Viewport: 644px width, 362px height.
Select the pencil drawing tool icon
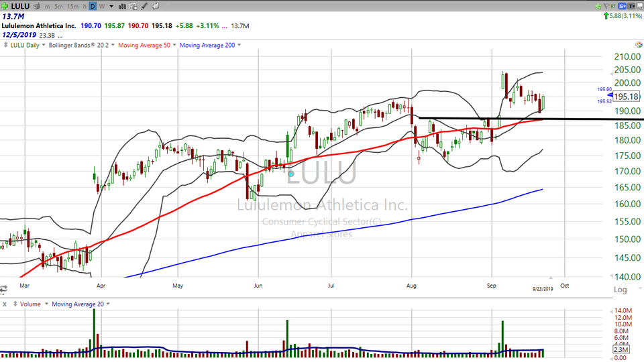click(x=143, y=6)
